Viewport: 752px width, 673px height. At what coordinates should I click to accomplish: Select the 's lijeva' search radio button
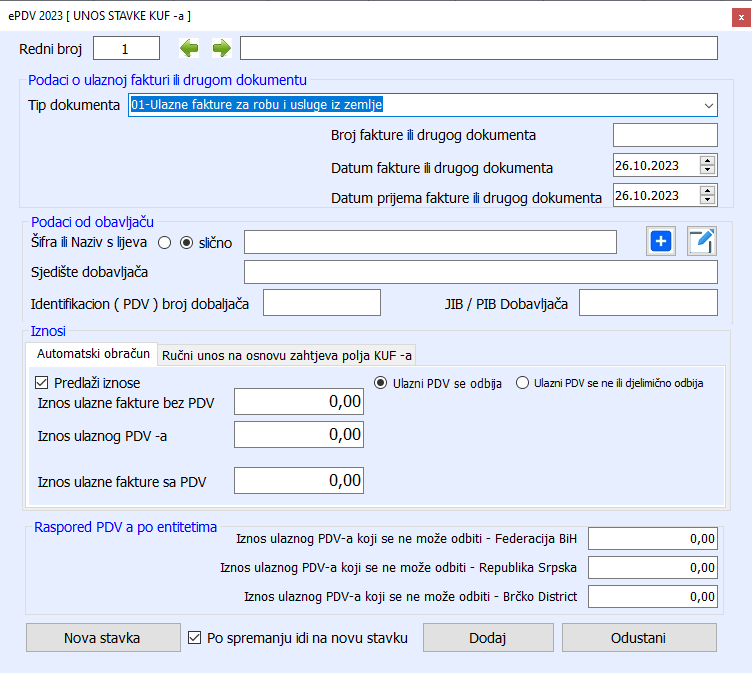[x=164, y=243]
